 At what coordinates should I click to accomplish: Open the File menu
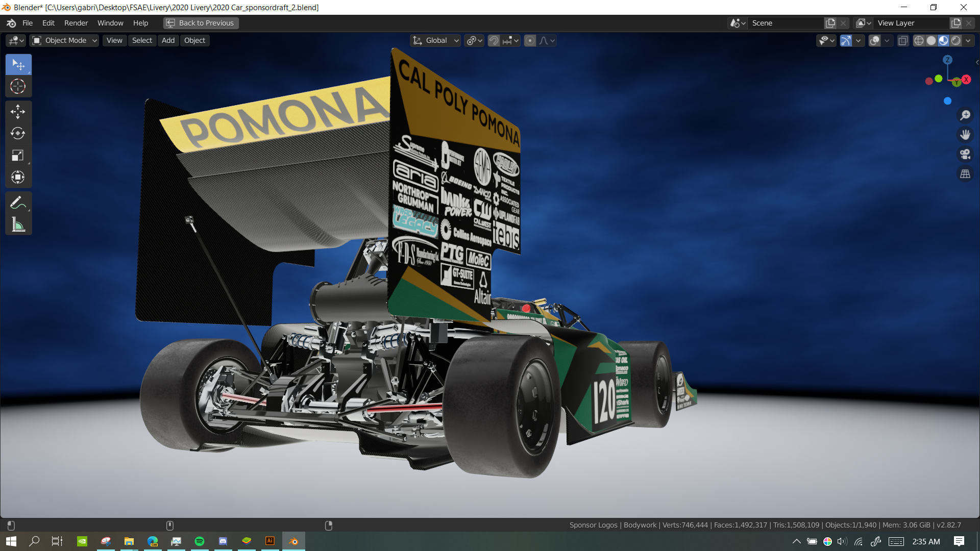click(28, 23)
